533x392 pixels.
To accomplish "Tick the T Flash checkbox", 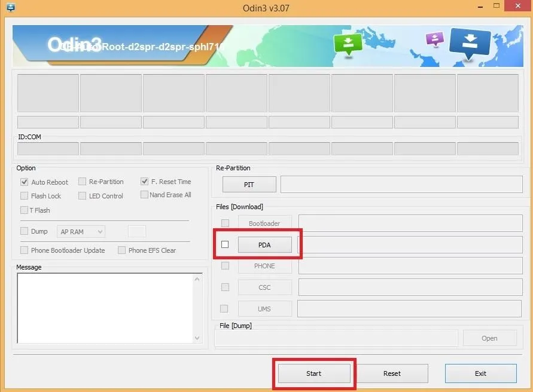I will [24, 210].
